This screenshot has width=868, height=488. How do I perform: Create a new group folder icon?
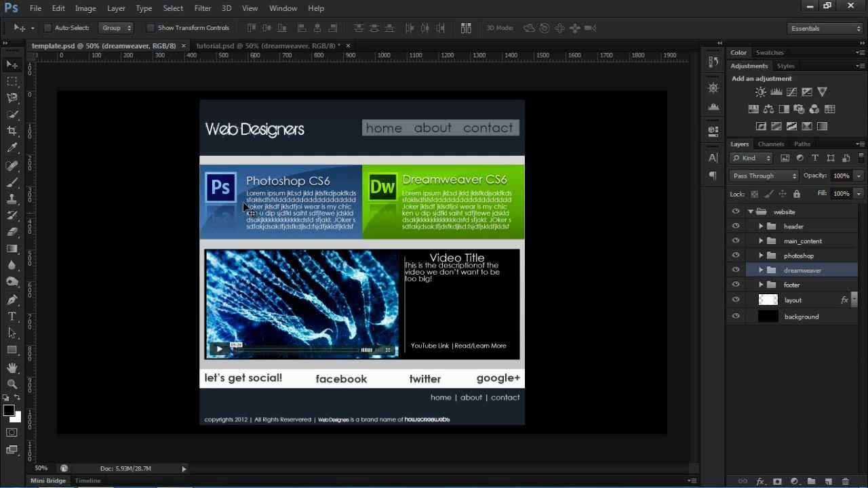[x=811, y=481]
